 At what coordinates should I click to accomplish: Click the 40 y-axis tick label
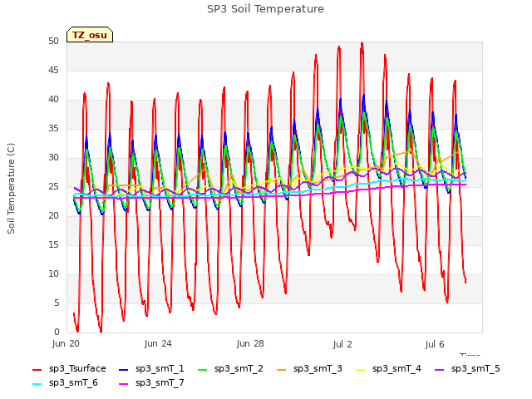(x=53, y=100)
